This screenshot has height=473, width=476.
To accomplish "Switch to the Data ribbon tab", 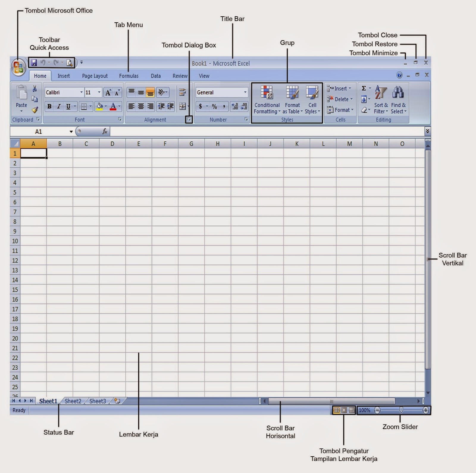I will click(156, 76).
